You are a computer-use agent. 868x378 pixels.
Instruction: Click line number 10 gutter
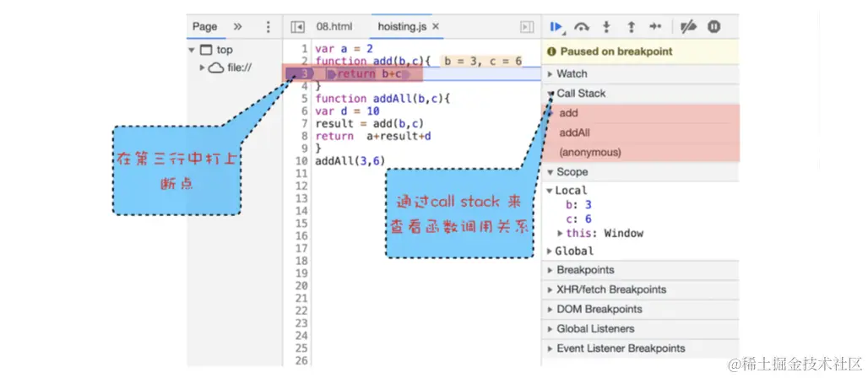coord(301,161)
